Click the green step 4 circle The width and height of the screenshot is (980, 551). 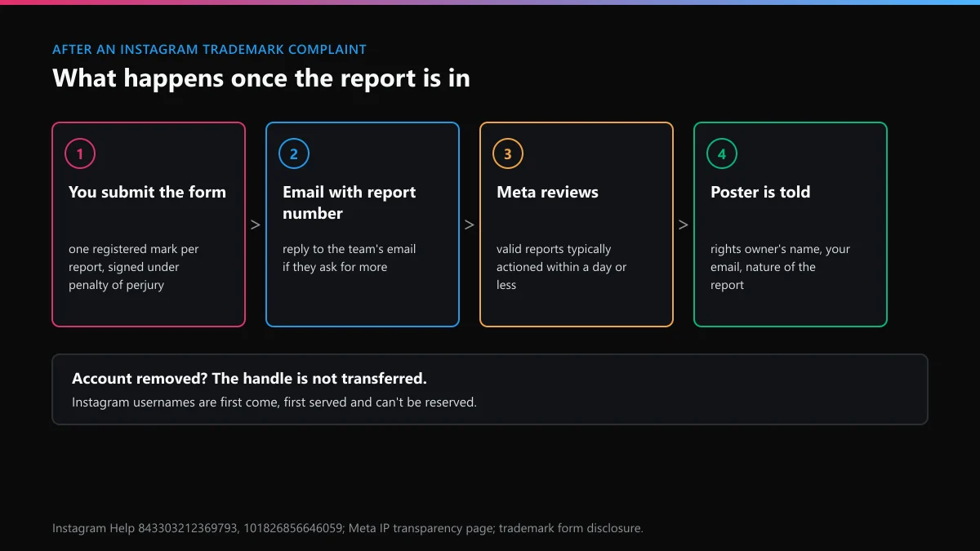(x=722, y=153)
